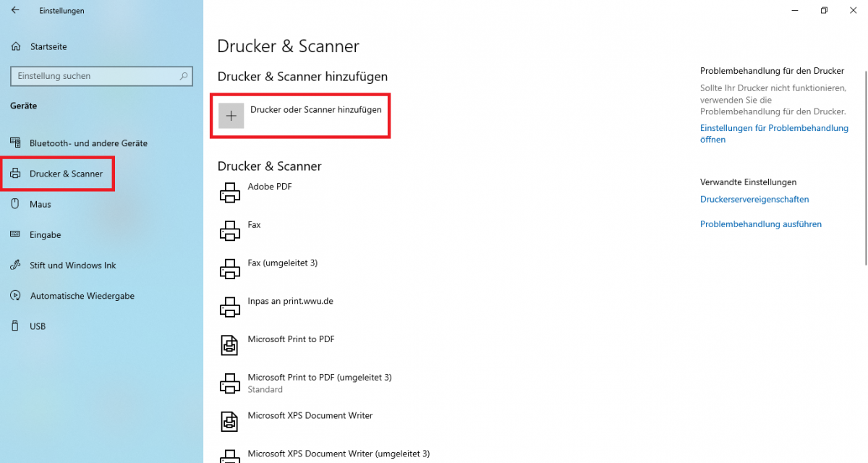Select Microsoft XPS Document Writer printer
The width and height of the screenshot is (868, 463).
pos(310,416)
